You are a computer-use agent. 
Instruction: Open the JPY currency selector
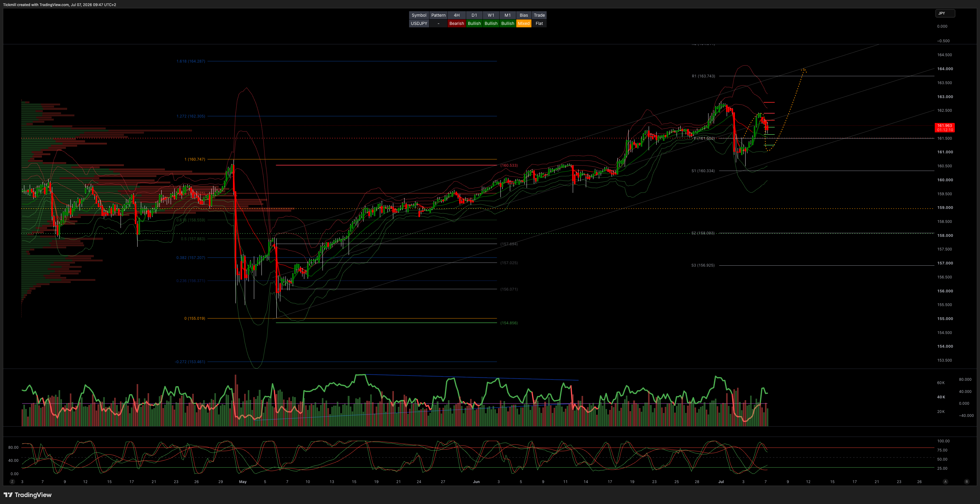tap(945, 13)
